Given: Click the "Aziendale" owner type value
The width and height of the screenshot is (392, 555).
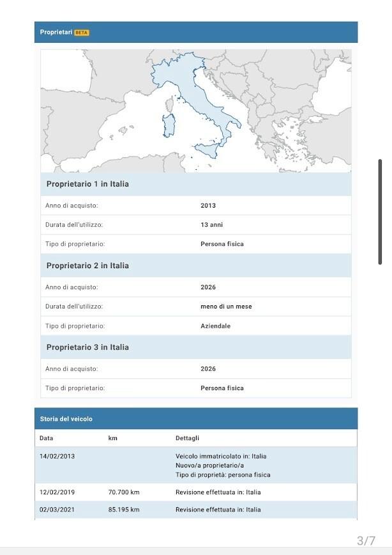Looking at the screenshot, I should pyautogui.click(x=216, y=326).
